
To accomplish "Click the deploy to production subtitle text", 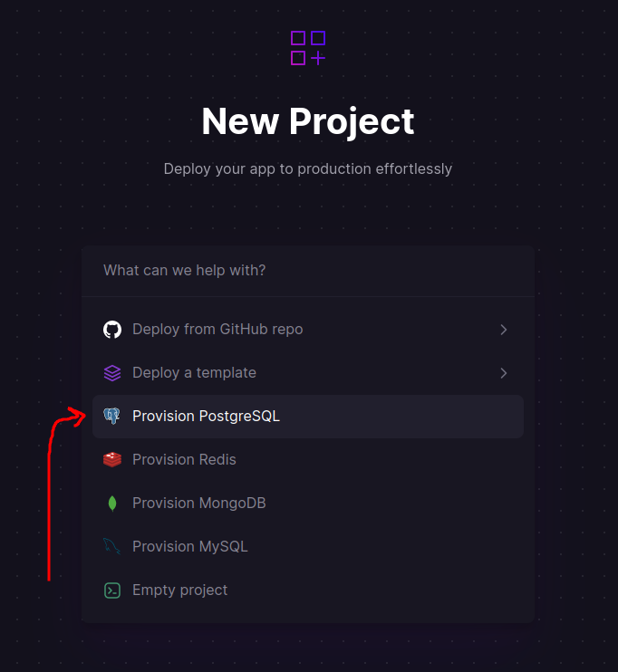I will tap(308, 168).
